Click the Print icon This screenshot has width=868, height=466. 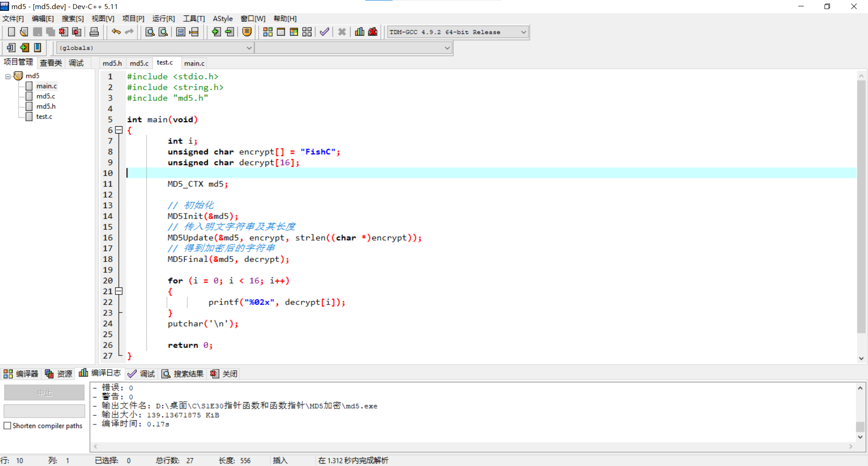(x=94, y=32)
